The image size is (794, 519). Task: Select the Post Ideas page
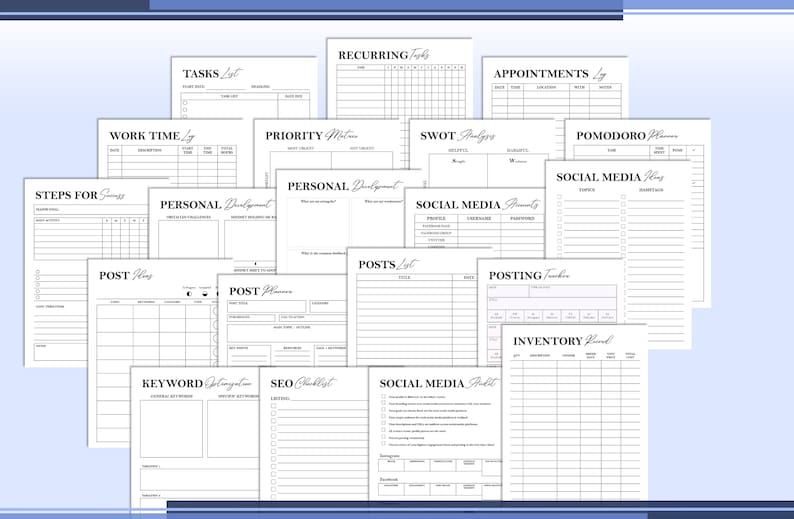coord(152,353)
